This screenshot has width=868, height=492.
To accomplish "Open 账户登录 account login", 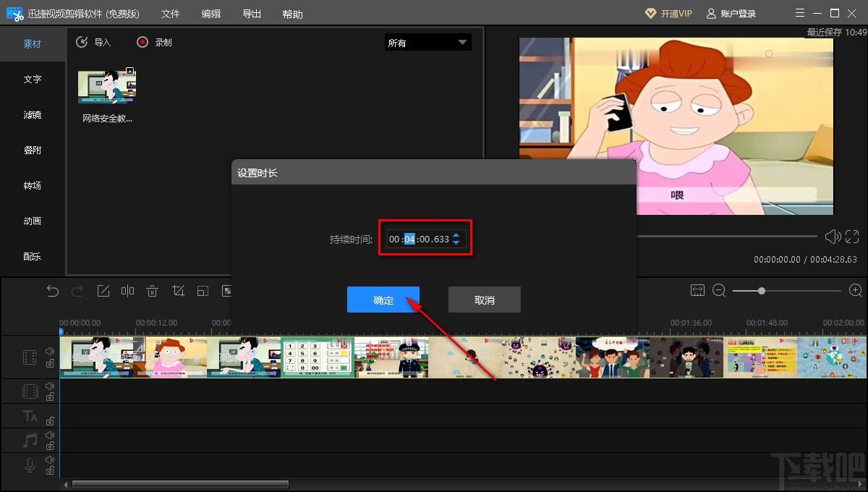I will tap(731, 14).
